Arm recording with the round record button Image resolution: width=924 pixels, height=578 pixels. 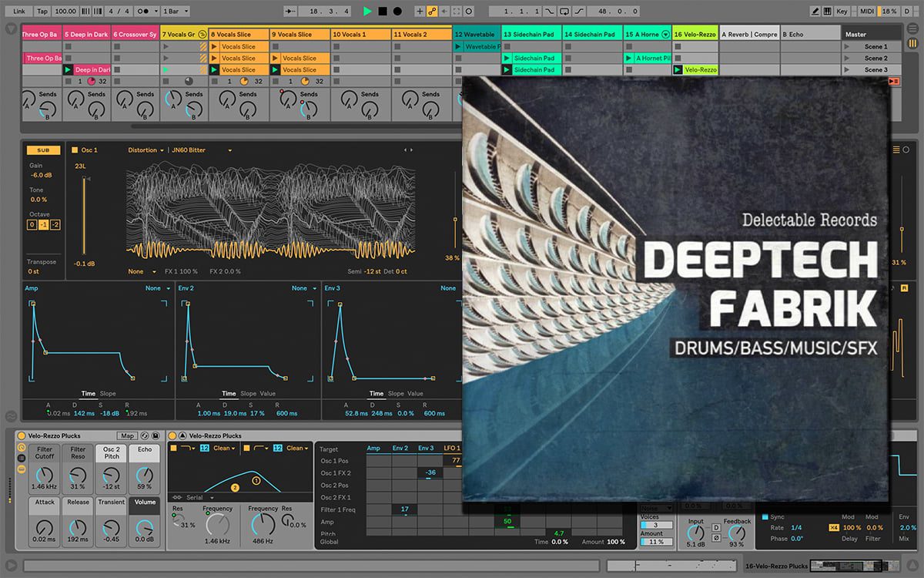[397, 12]
